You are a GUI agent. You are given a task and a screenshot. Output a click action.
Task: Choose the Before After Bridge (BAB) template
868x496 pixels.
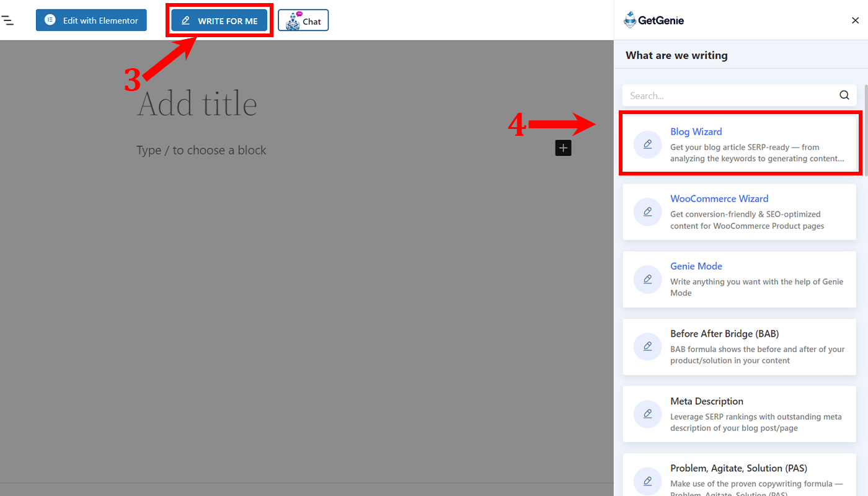(x=739, y=347)
